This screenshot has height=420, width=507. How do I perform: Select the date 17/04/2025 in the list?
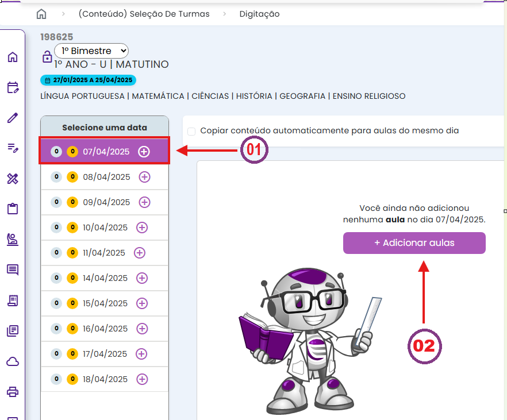(105, 354)
